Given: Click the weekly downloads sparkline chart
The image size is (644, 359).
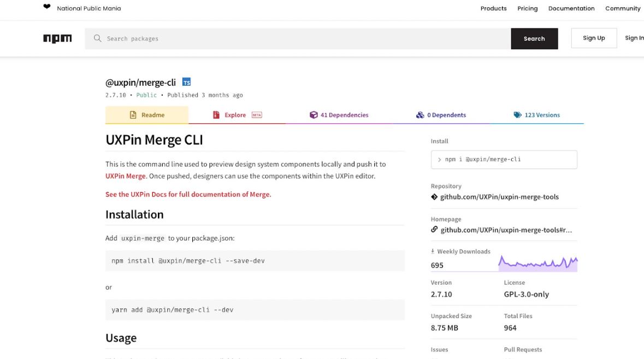Looking at the screenshot, I should [537, 264].
